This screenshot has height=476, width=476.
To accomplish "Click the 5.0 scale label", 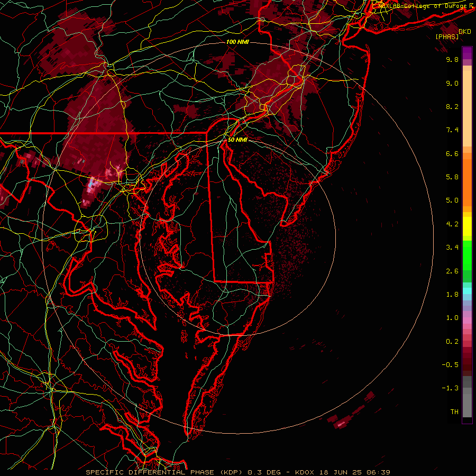I will [x=452, y=200].
